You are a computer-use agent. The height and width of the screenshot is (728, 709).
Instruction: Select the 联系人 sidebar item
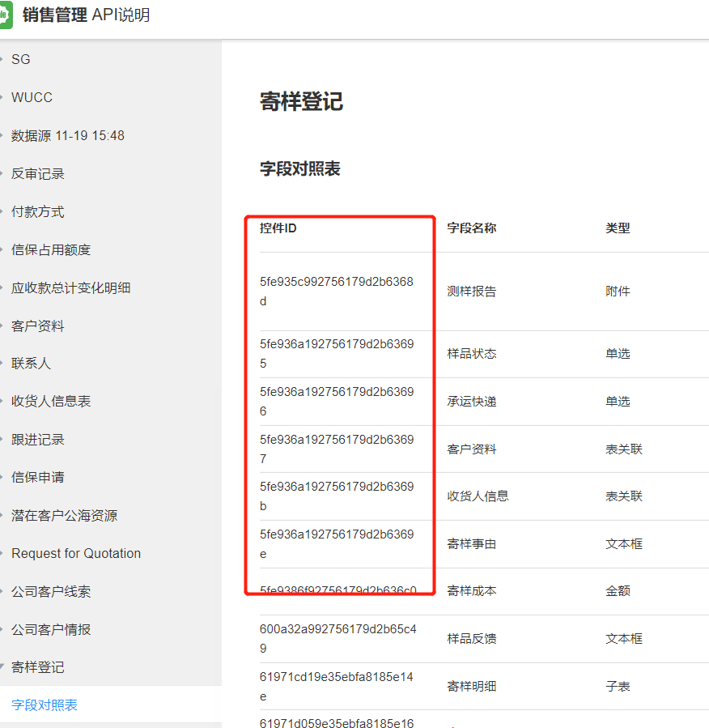pos(31,364)
